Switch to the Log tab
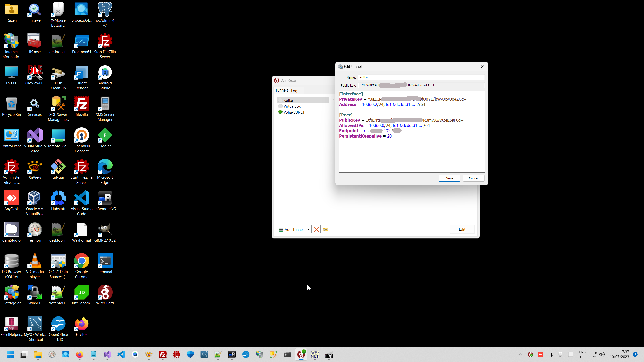 click(x=294, y=90)
